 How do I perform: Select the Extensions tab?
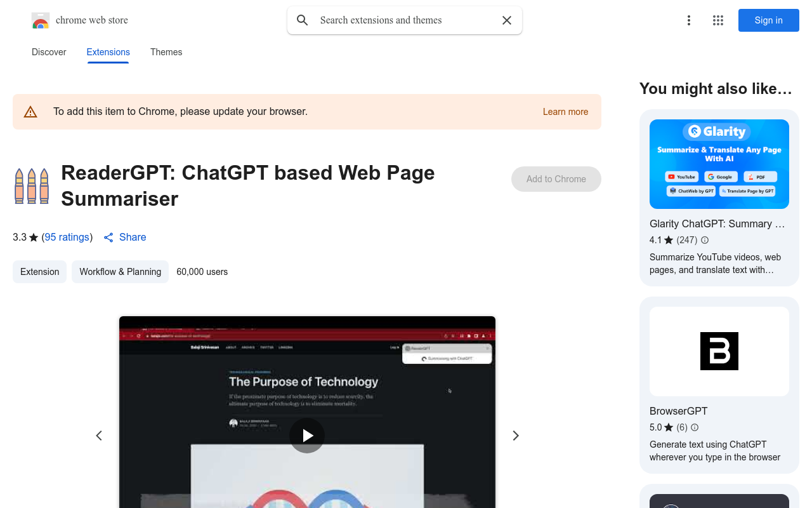[x=108, y=52]
